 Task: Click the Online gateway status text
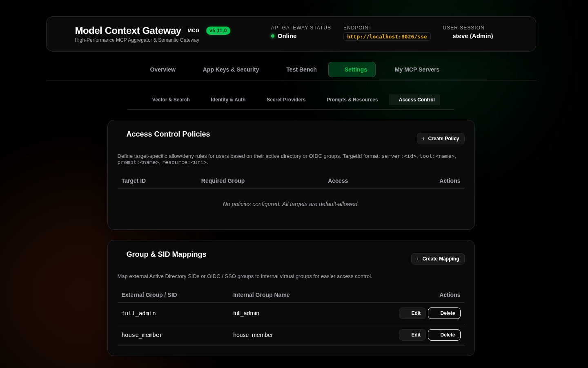coord(287,36)
